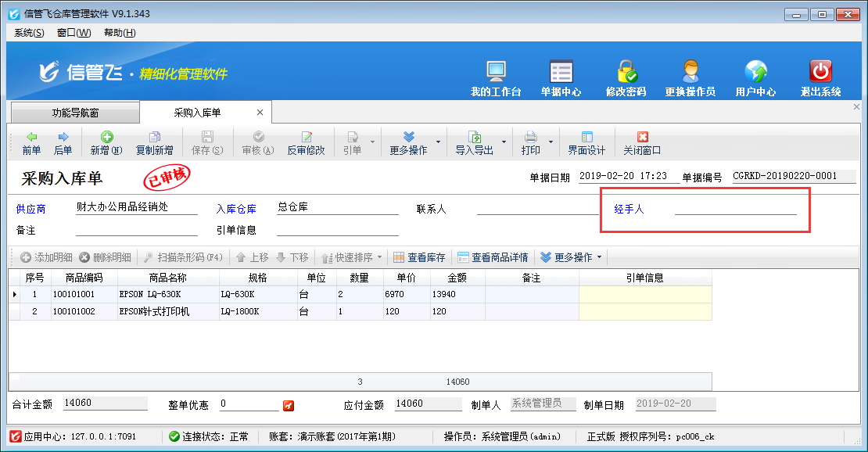Expand the 更多操作 toolbar dropdown
868x452 pixels.
438,143
